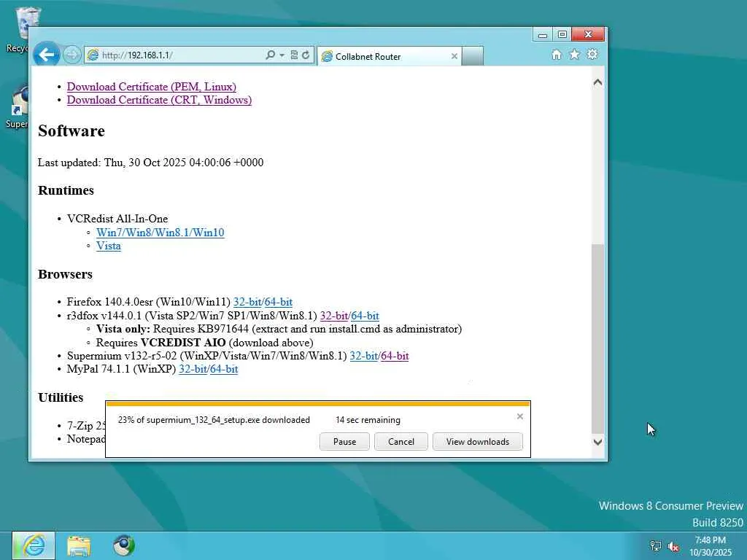Minimize the Internet Explorer window

click(542, 34)
